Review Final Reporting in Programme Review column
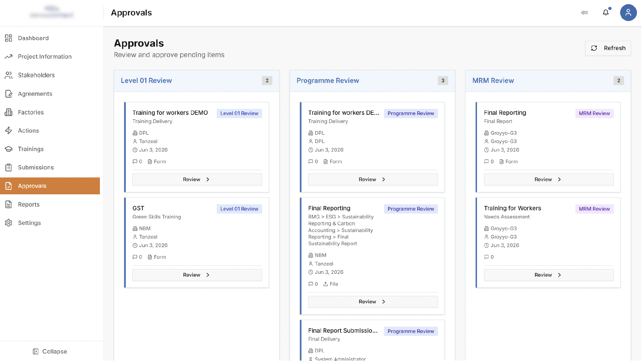644x364 pixels. 373,302
